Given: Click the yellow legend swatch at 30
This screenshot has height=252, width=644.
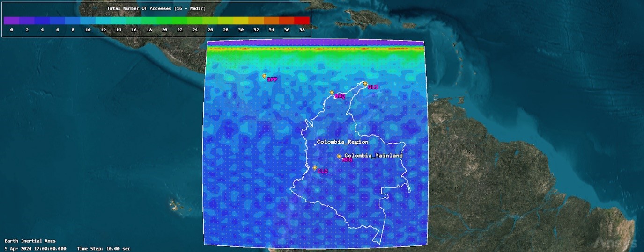Looking at the screenshot, I should [x=241, y=21].
